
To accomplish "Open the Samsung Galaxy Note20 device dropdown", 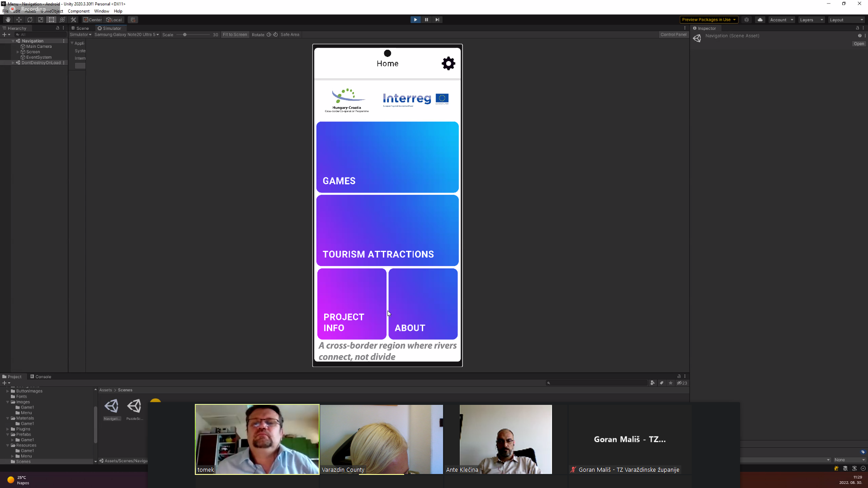I will 126,35.
